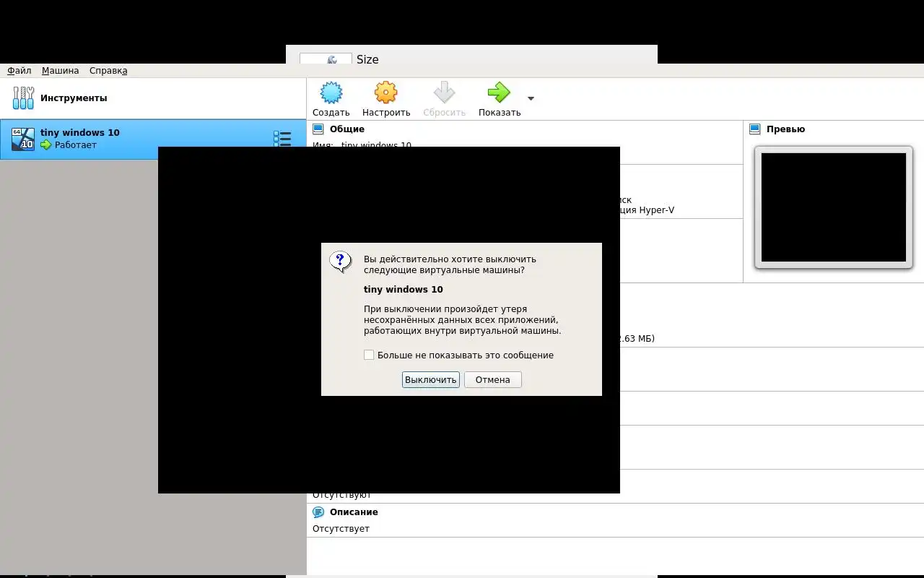The height and width of the screenshot is (578, 924).
Task: Click the 'Отсутствует' text under Описание
Action: coord(341,529)
